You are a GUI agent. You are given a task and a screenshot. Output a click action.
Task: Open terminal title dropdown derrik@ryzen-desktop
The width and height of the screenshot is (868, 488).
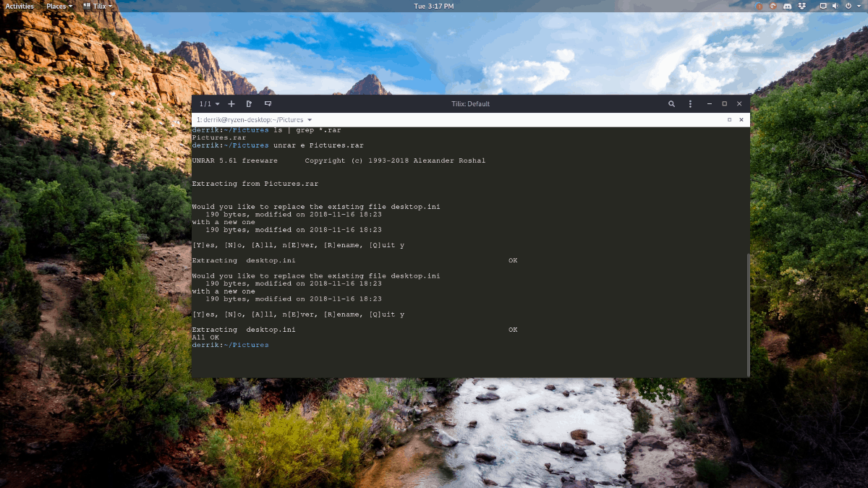pyautogui.click(x=254, y=120)
